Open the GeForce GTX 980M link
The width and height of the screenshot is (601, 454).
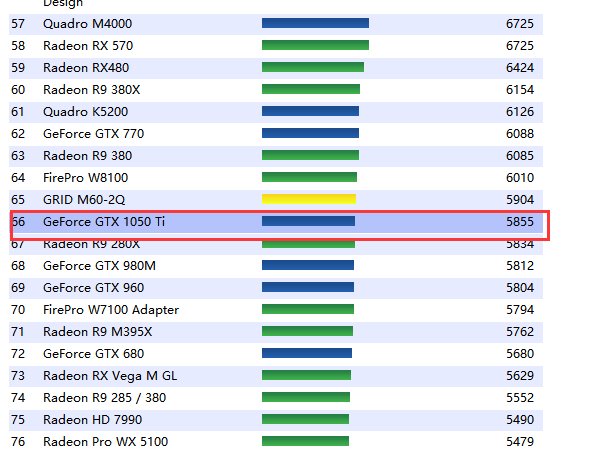(99, 265)
